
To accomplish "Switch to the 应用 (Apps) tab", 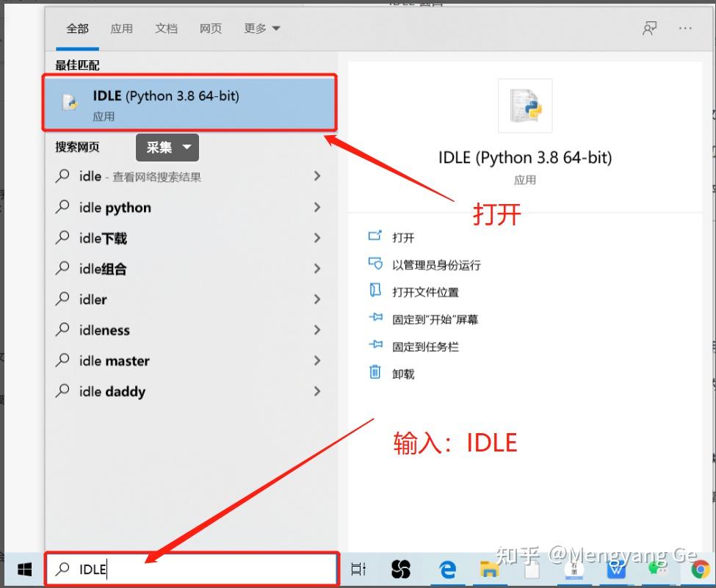I will pyautogui.click(x=122, y=29).
